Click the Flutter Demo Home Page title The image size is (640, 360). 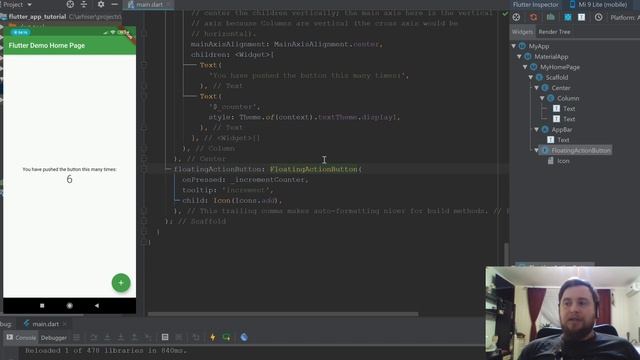[47, 45]
